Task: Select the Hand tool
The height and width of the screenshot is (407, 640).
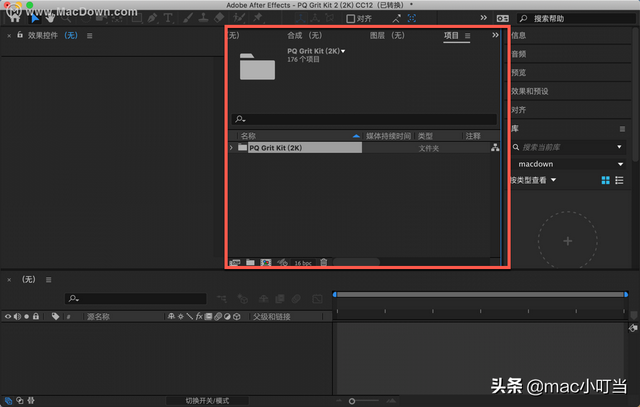Action: pyautogui.click(x=50, y=18)
